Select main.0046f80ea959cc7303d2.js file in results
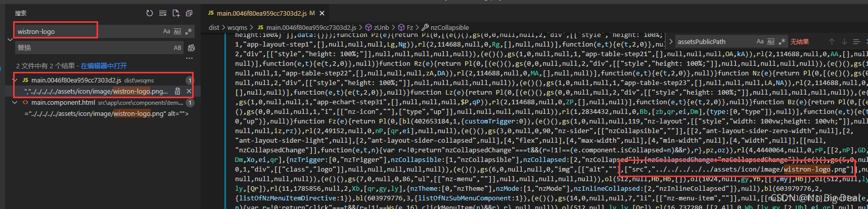The height and width of the screenshot is (209, 868). (x=76, y=80)
